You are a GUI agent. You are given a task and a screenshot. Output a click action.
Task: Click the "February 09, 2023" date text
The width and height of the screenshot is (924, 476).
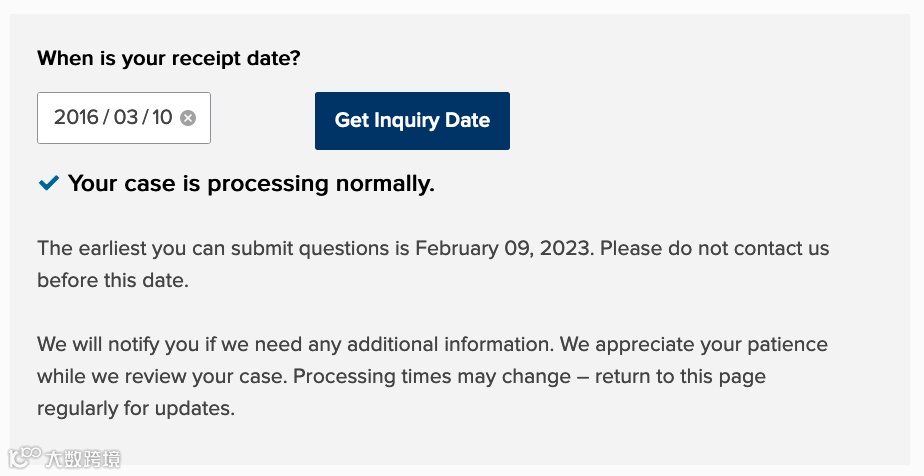coord(503,248)
